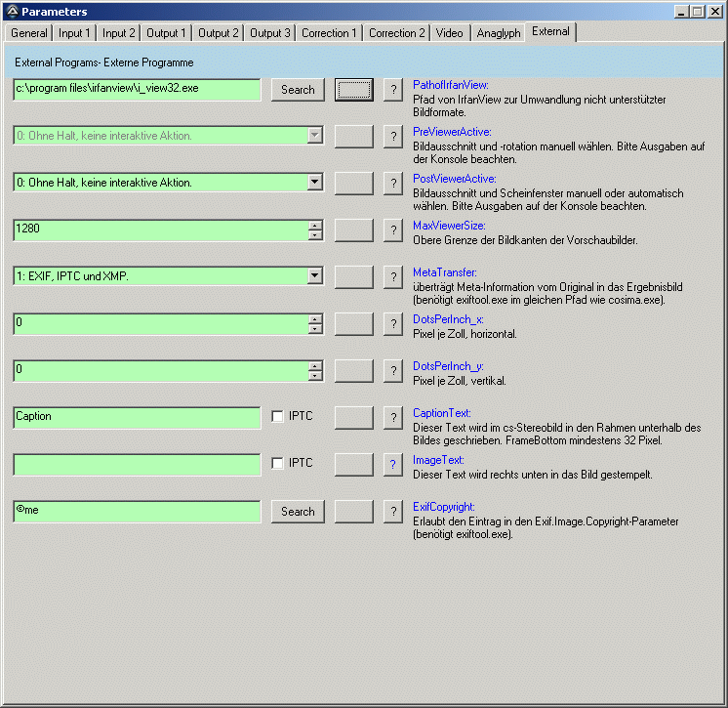Show help for ExifCopyright setting

pyautogui.click(x=393, y=511)
